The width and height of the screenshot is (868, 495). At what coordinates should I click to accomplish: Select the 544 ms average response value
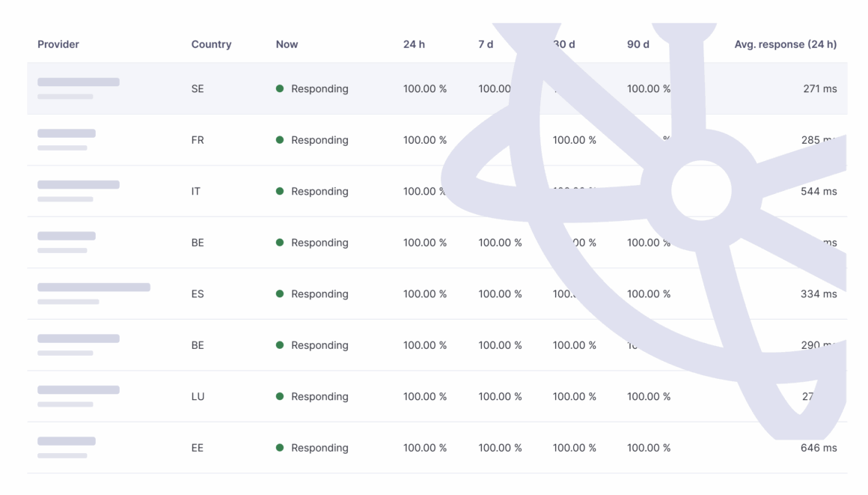coord(819,191)
